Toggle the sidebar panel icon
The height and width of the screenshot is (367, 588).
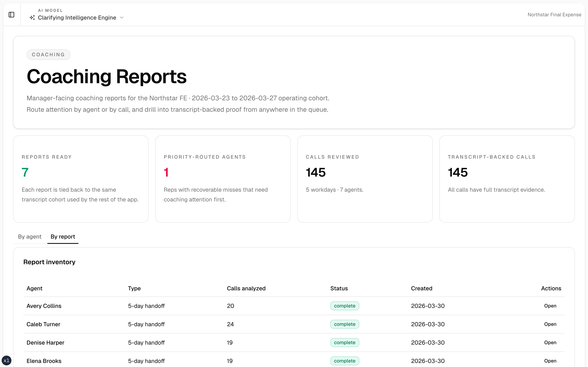[x=12, y=14]
